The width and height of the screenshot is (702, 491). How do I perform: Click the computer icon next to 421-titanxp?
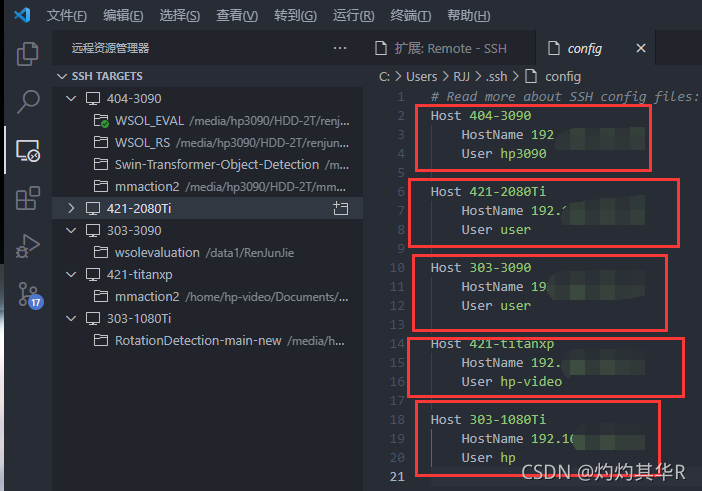coord(93,274)
